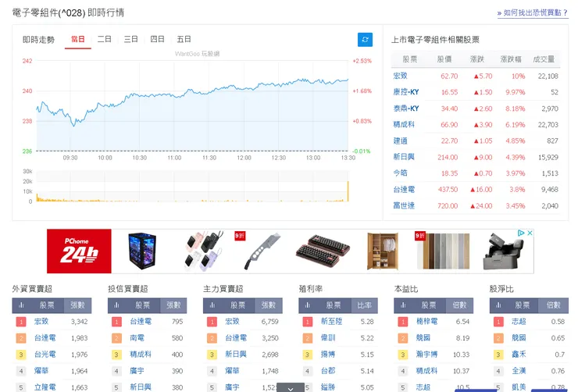
Task: Sort related stocks by 股價 column
Action: [x=444, y=59]
